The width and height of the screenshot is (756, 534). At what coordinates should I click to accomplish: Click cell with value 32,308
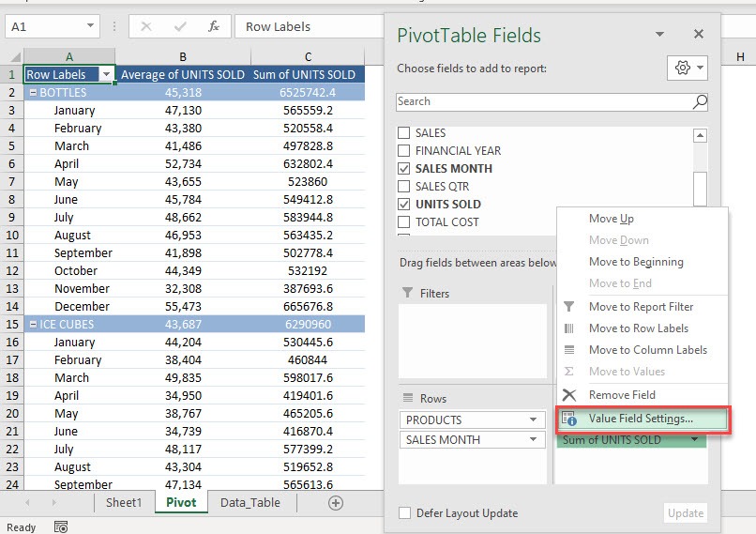(183, 288)
